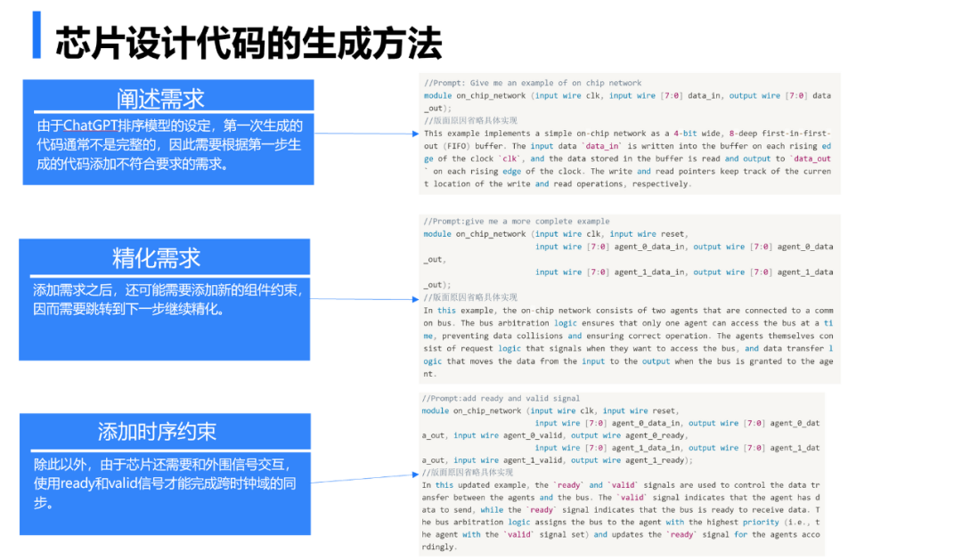
Task: Click the description starting 添加需求之后
Action: tap(167, 299)
